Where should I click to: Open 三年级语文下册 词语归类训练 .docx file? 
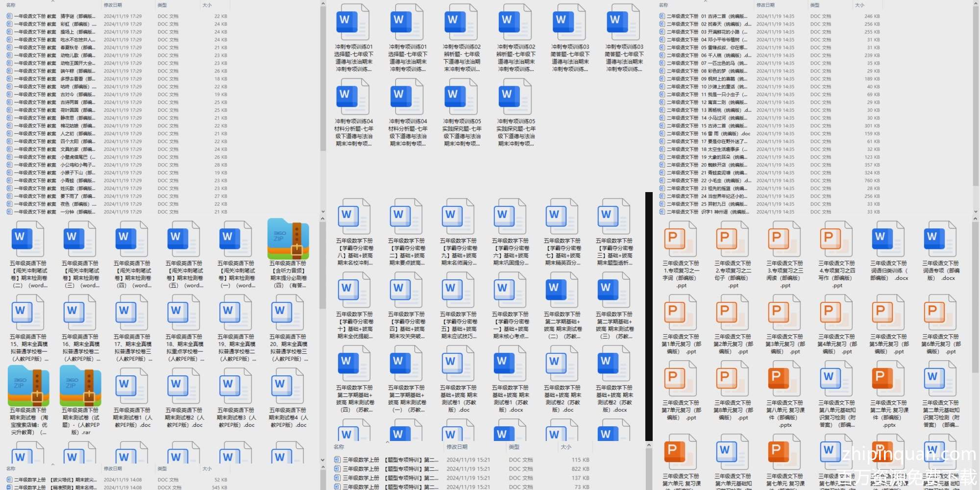click(889, 239)
